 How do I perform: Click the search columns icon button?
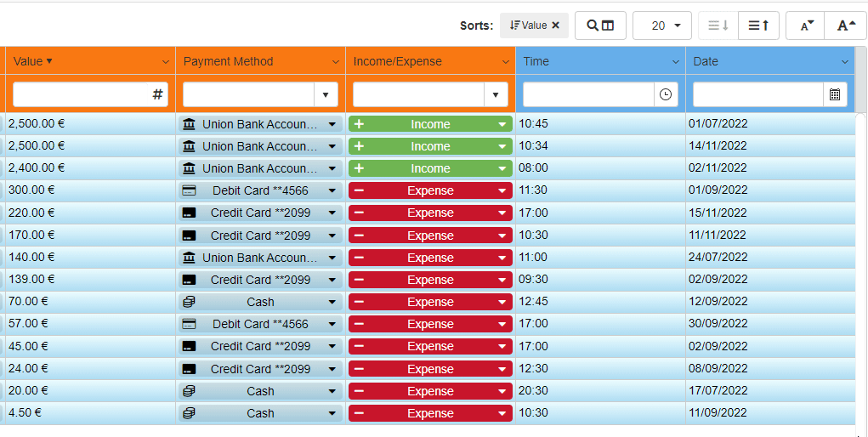click(600, 26)
